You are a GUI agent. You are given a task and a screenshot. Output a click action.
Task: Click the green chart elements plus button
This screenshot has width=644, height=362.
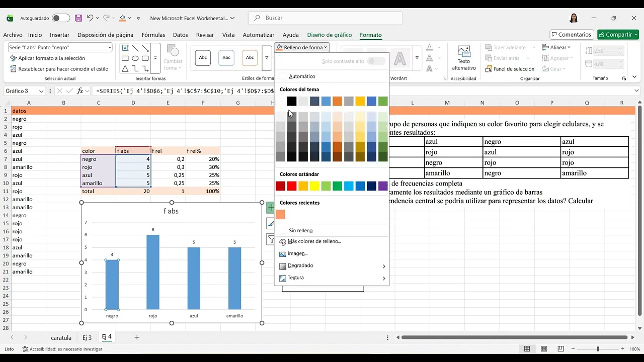coord(270,208)
